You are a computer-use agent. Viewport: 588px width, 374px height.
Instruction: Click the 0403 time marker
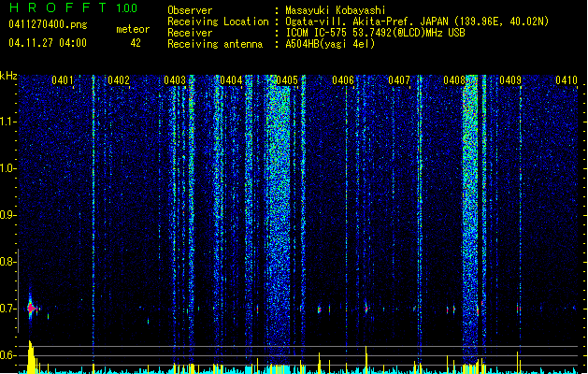click(x=175, y=80)
